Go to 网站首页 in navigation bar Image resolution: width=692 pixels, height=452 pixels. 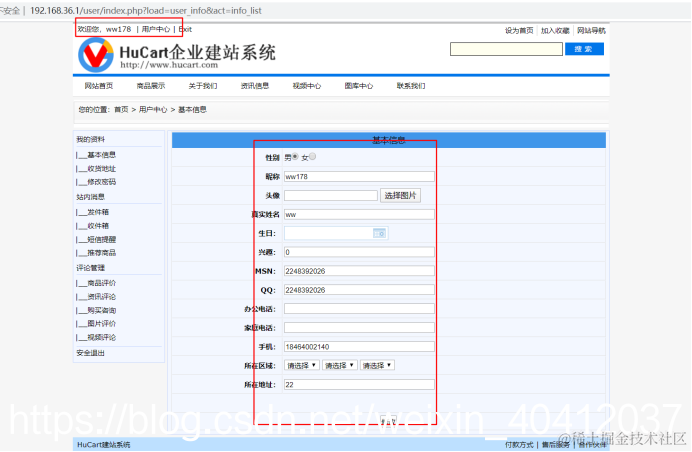point(99,86)
